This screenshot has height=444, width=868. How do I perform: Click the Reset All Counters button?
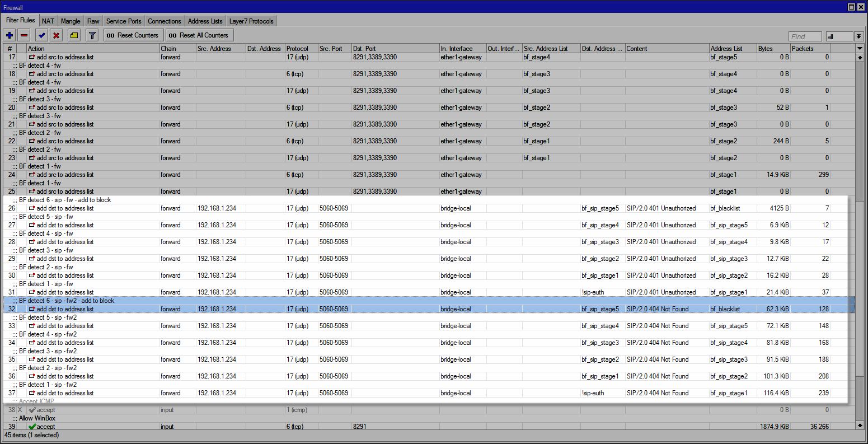click(x=199, y=35)
